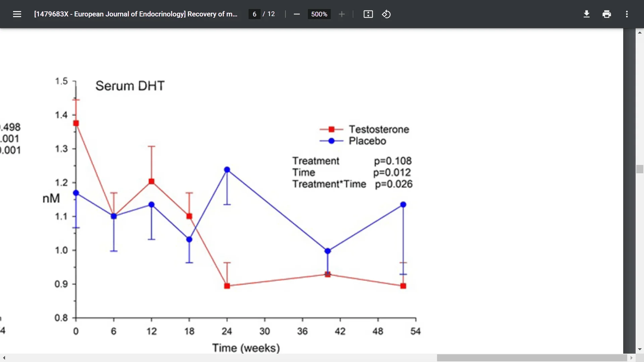Click the total page count '/ 12'

coord(269,14)
